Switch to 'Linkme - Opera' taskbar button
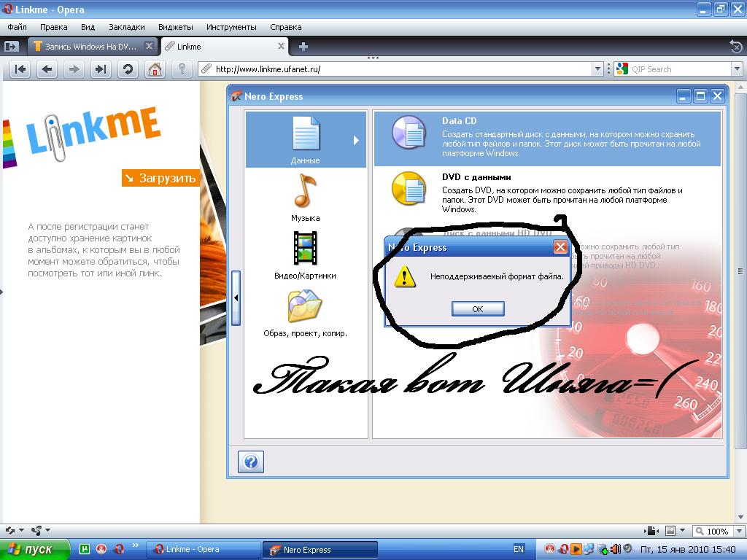This screenshot has width=747, height=560. point(203,550)
